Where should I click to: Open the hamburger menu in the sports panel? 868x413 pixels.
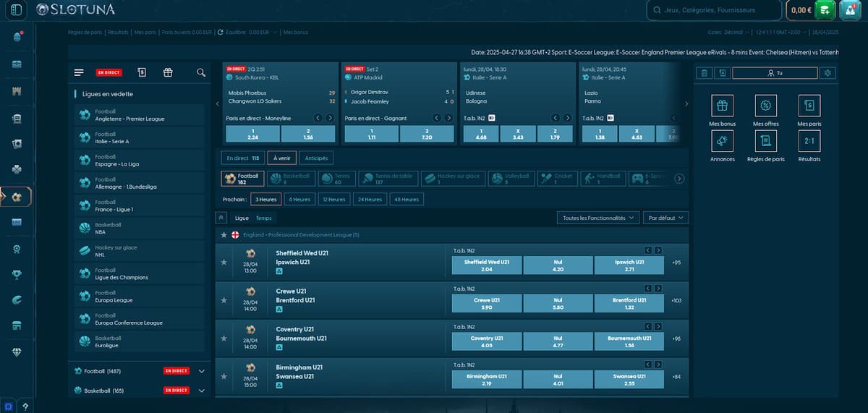[80, 72]
